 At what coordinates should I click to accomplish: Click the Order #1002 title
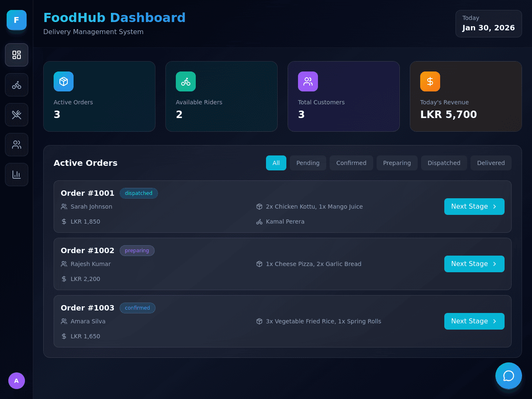point(87,251)
